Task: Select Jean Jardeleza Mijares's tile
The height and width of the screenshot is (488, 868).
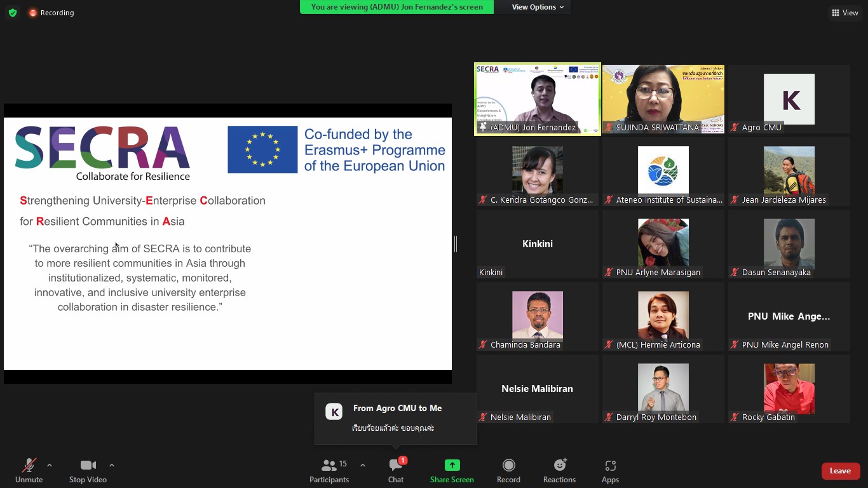Action: coord(789,171)
